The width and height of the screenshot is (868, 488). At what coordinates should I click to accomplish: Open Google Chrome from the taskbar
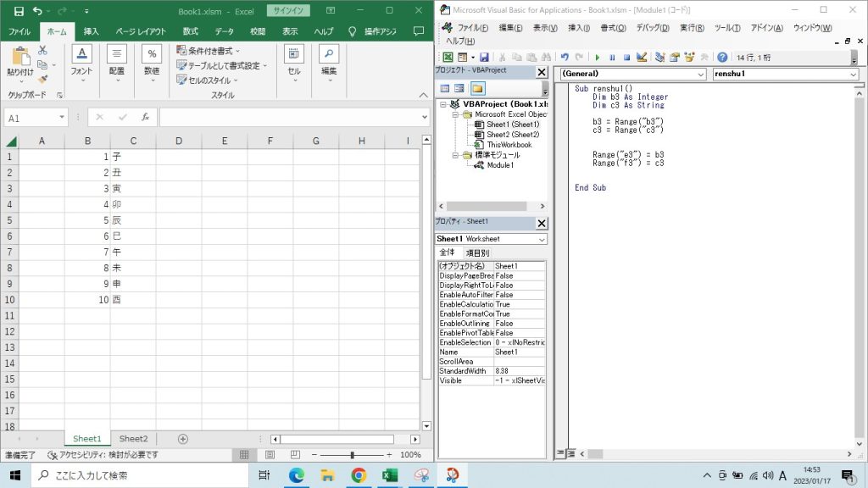point(358,475)
